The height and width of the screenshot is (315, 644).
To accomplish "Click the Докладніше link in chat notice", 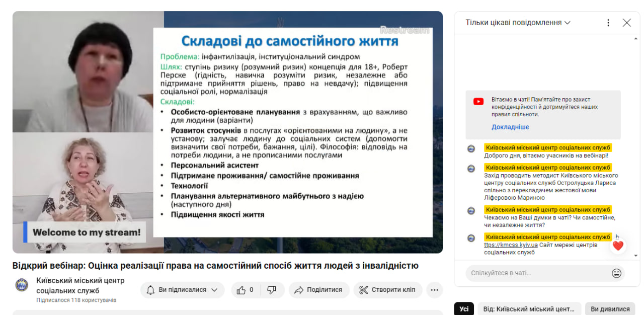I will tap(510, 127).
